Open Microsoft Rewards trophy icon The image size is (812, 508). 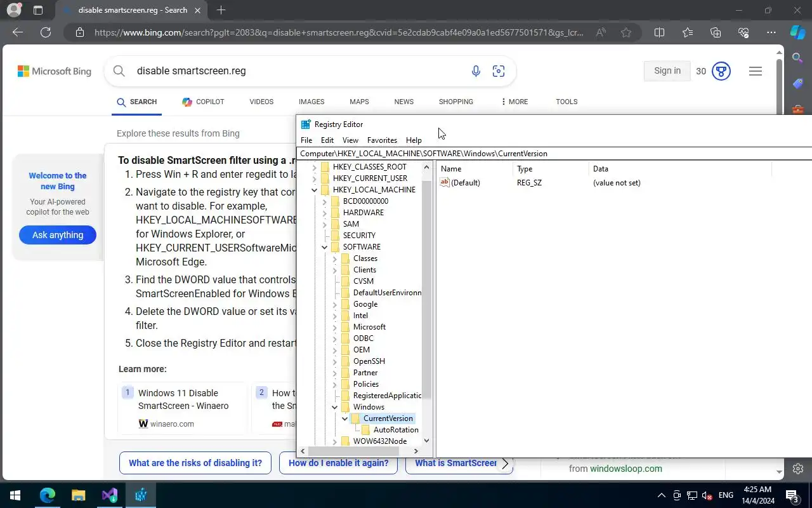pos(721,71)
